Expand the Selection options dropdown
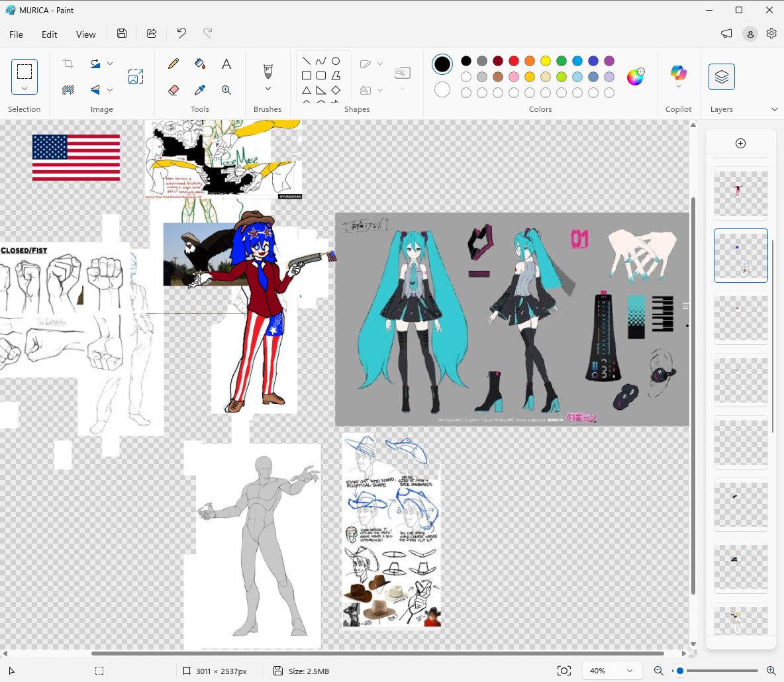 [24, 89]
